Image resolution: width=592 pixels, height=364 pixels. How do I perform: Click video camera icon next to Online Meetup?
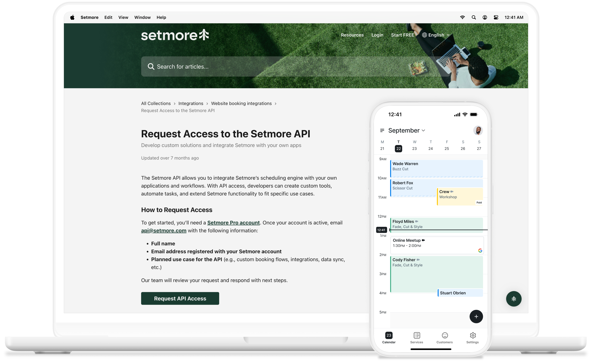(423, 240)
